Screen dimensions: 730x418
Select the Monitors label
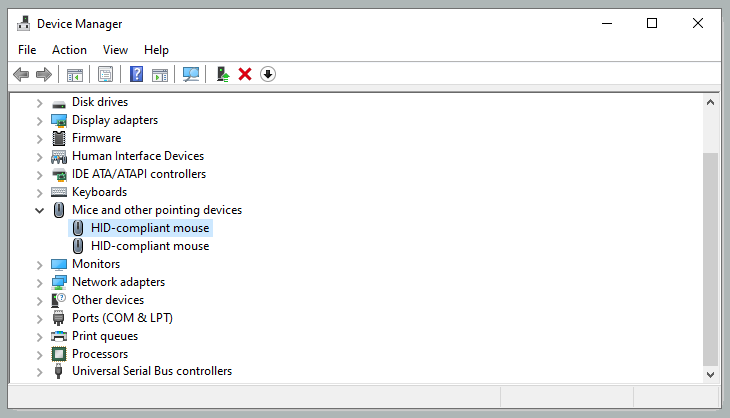[96, 264]
